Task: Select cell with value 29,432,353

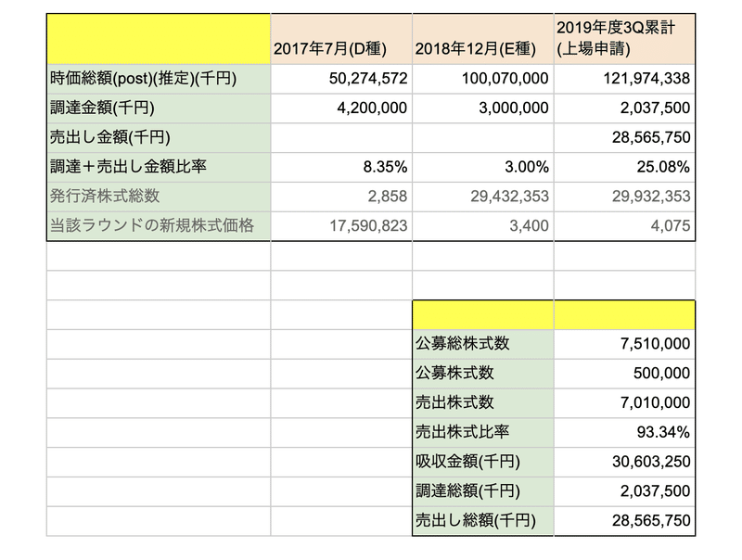Action: (x=482, y=197)
